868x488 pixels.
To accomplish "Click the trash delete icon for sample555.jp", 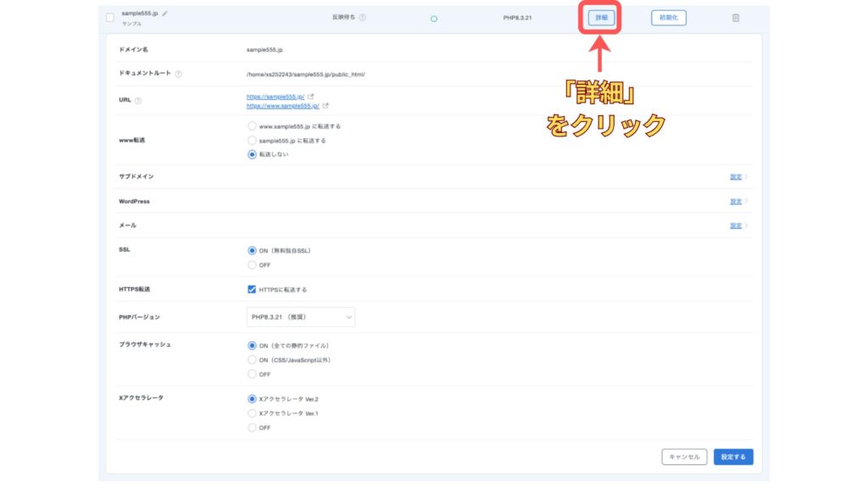I will pos(736,18).
